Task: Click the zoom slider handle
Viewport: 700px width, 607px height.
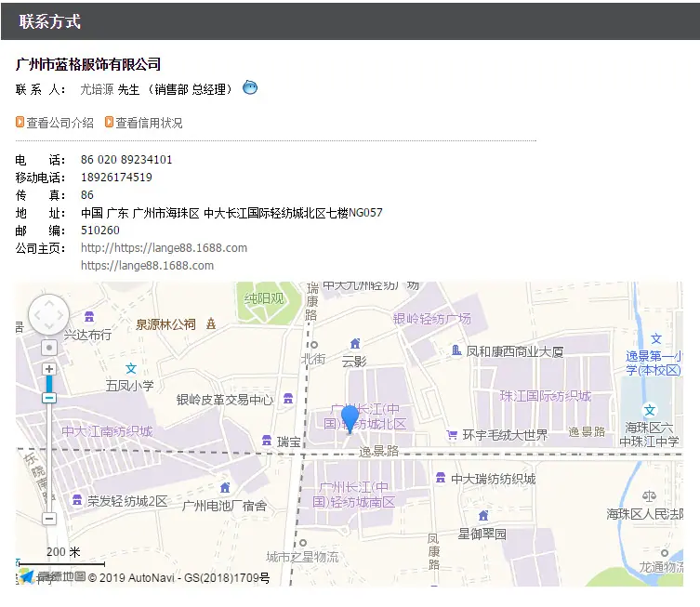Action: tap(49, 398)
